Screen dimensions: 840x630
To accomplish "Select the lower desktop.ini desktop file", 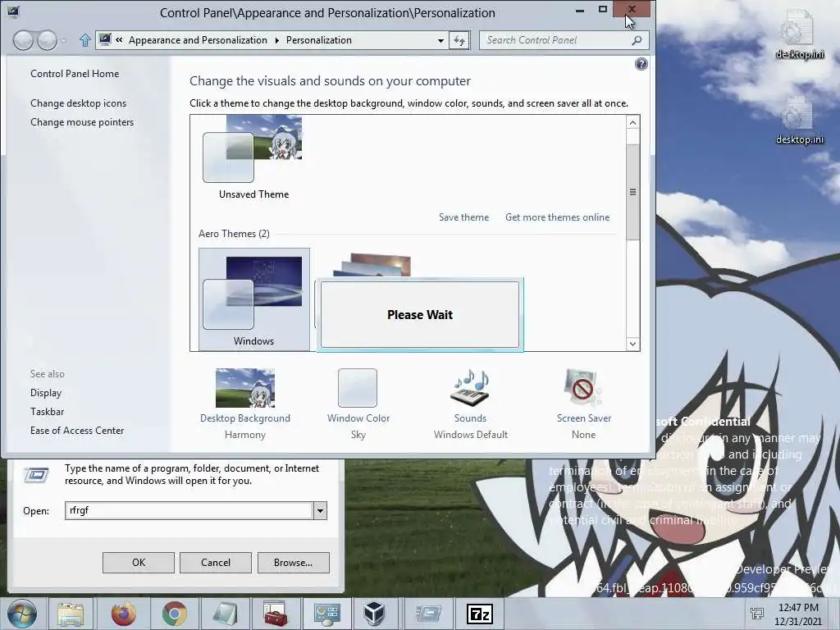I will [799, 121].
